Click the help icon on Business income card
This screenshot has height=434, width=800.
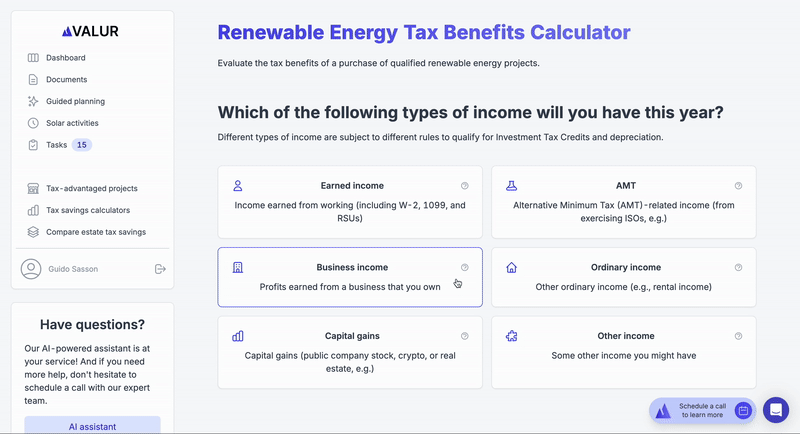click(x=464, y=267)
